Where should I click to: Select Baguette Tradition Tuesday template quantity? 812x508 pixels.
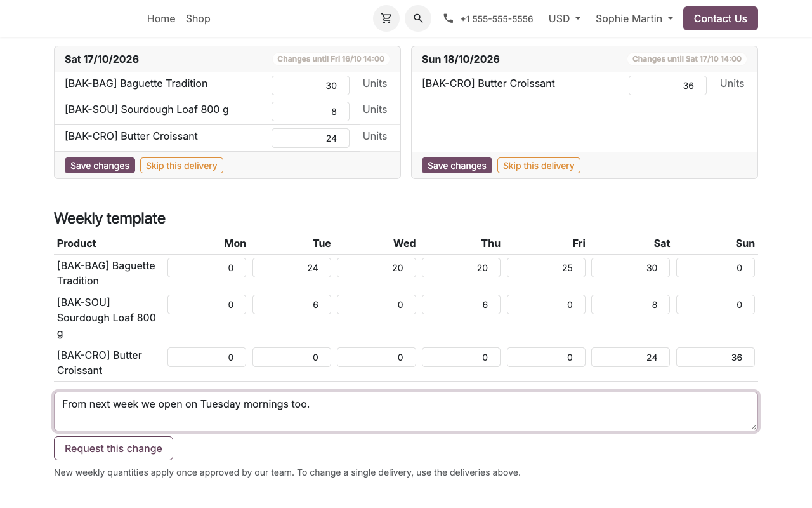point(292,268)
